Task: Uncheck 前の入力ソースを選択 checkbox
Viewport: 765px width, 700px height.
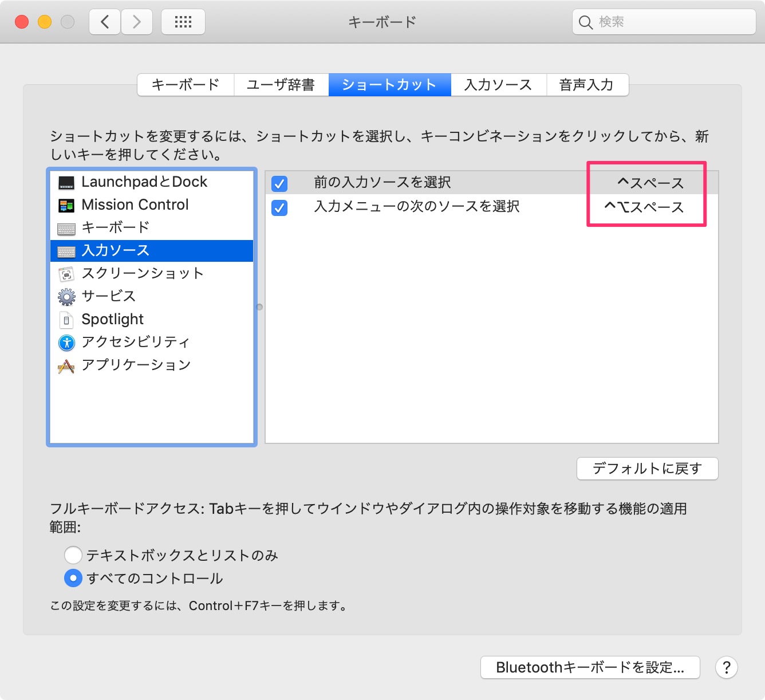Action: 279,184
